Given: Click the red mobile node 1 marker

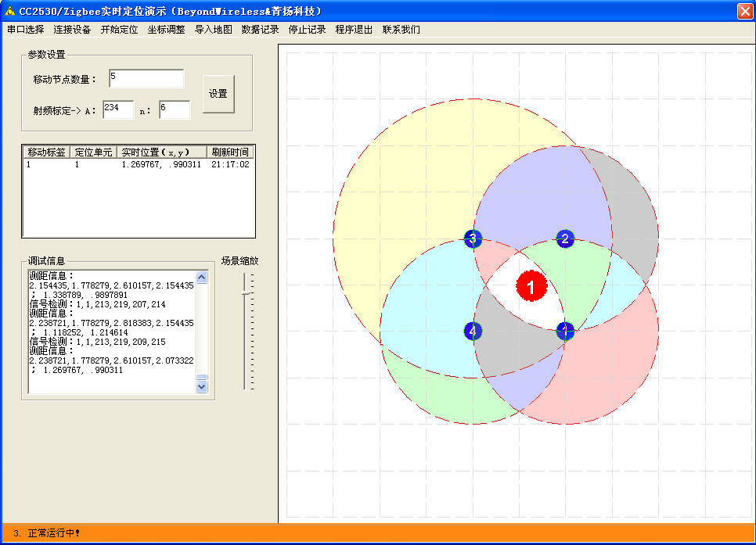Looking at the screenshot, I should click(x=531, y=285).
